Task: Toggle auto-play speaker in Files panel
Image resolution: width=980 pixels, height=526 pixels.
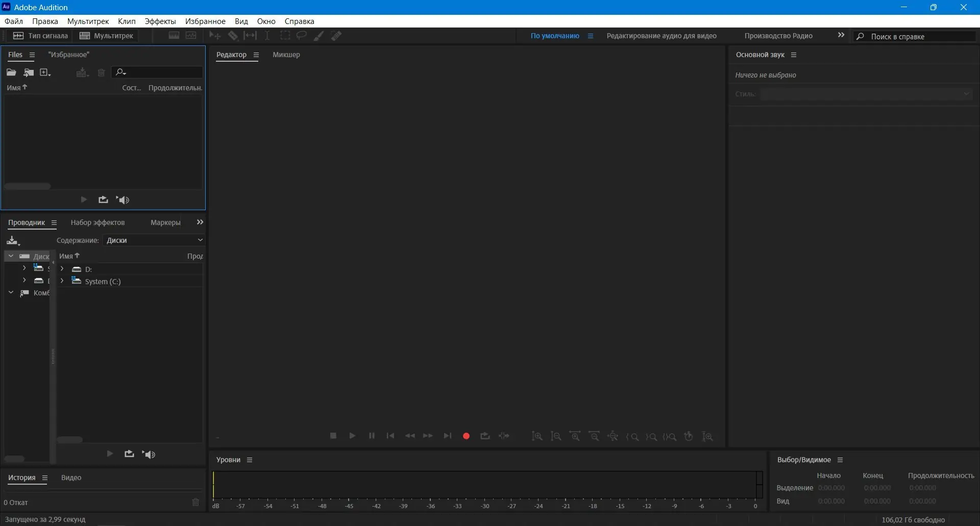Action: (122, 199)
